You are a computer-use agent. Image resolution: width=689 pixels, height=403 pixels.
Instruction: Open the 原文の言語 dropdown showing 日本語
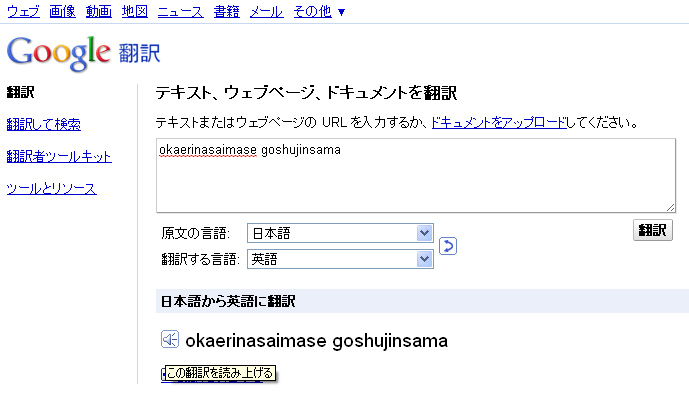point(341,233)
